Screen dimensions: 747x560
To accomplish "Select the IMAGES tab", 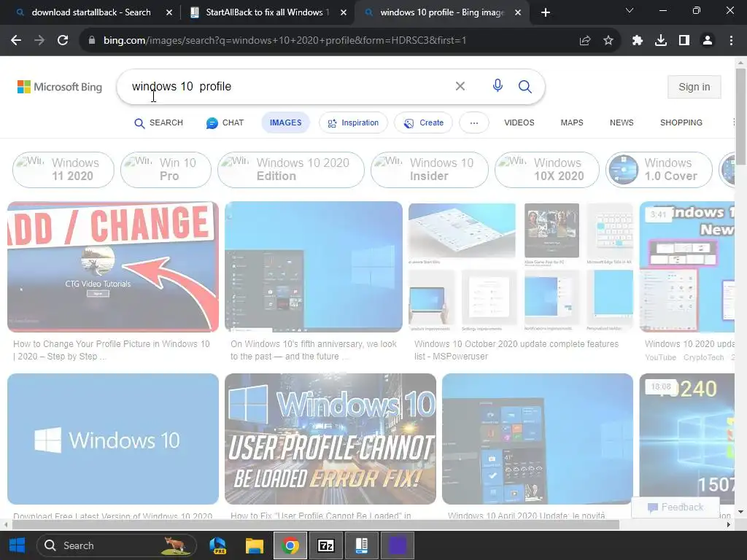I will pos(286,122).
